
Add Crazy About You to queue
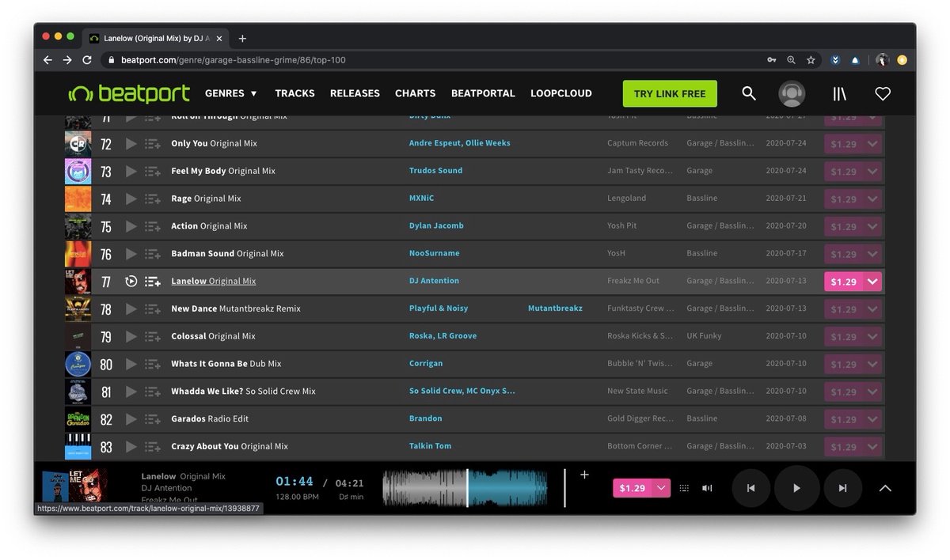pos(153,447)
